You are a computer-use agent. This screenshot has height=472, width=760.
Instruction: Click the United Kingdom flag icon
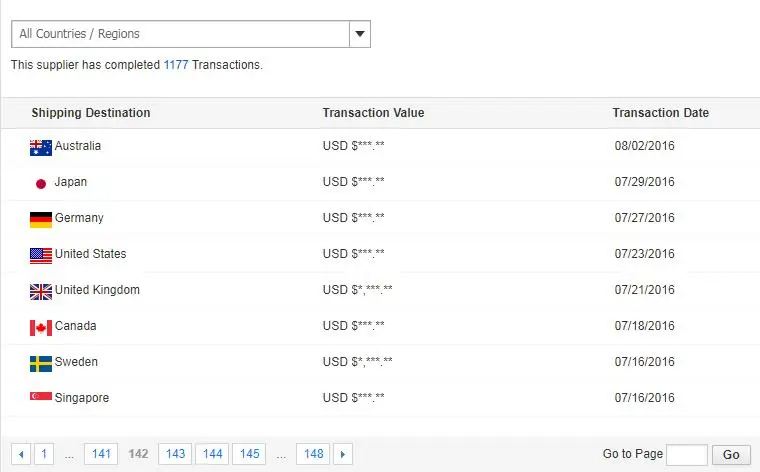(x=41, y=291)
